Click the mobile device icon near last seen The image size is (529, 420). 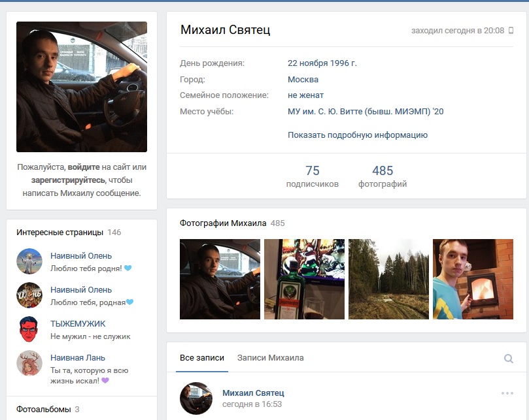pos(511,31)
